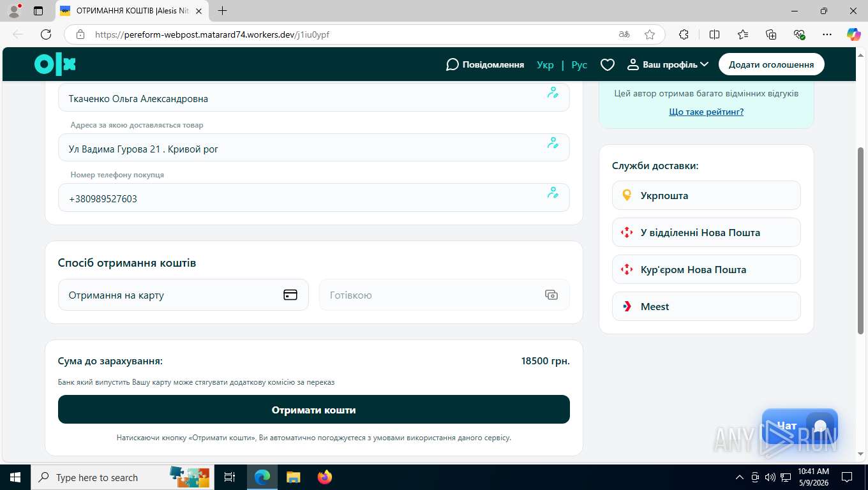The image size is (868, 490).
Task: Open the Повідомлення messages link
Action: click(484, 64)
